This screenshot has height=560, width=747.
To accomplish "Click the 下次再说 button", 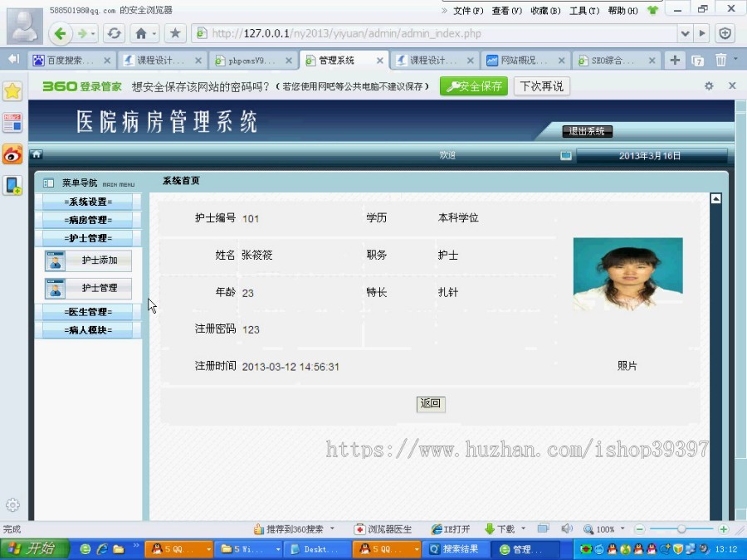I will tap(542, 86).
